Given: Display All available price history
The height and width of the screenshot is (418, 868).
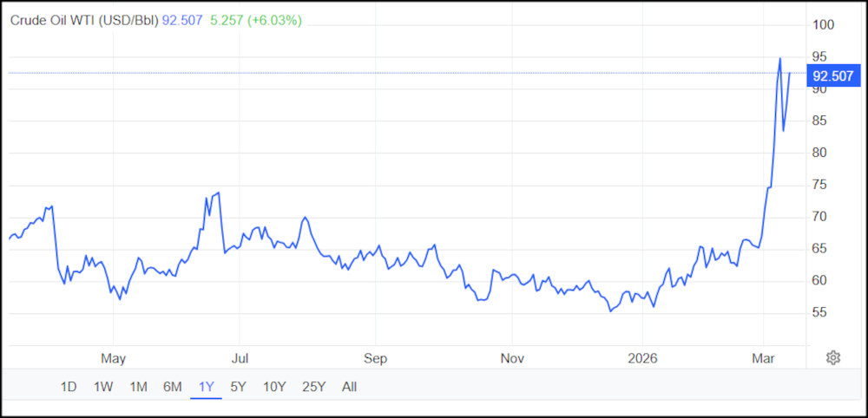Looking at the screenshot, I should pyautogui.click(x=349, y=387).
